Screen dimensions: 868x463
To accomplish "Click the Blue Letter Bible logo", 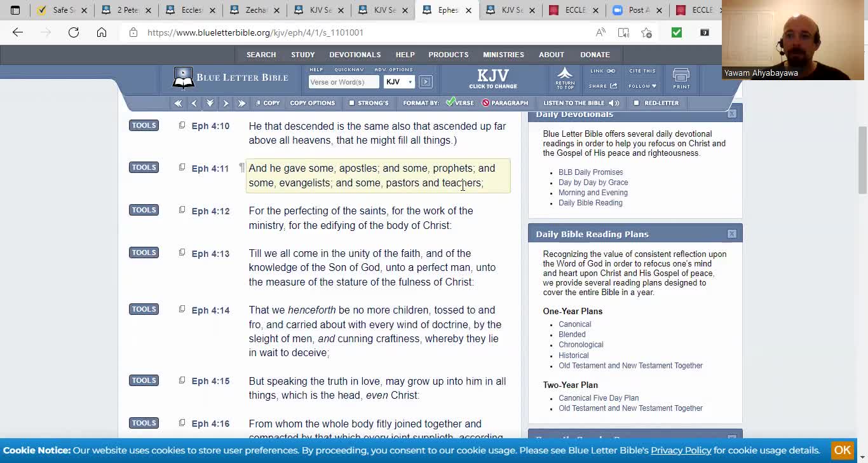I will (230, 78).
